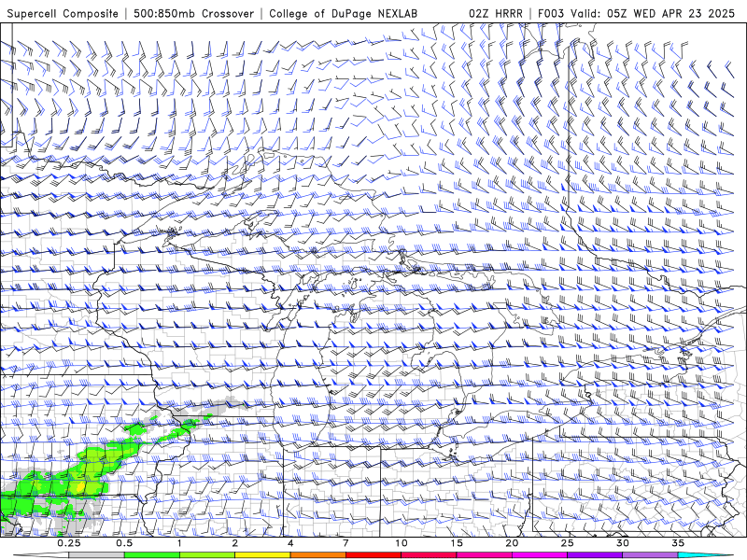
Task: Click the 0.5 value on the color scale
Action: (x=124, y=543)
